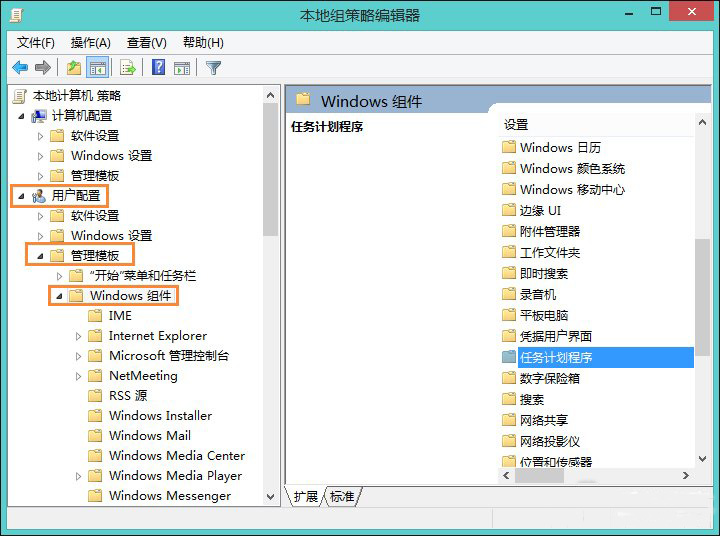Collapse the Windows 组件 node under 用户配置

tap(59, 296)
